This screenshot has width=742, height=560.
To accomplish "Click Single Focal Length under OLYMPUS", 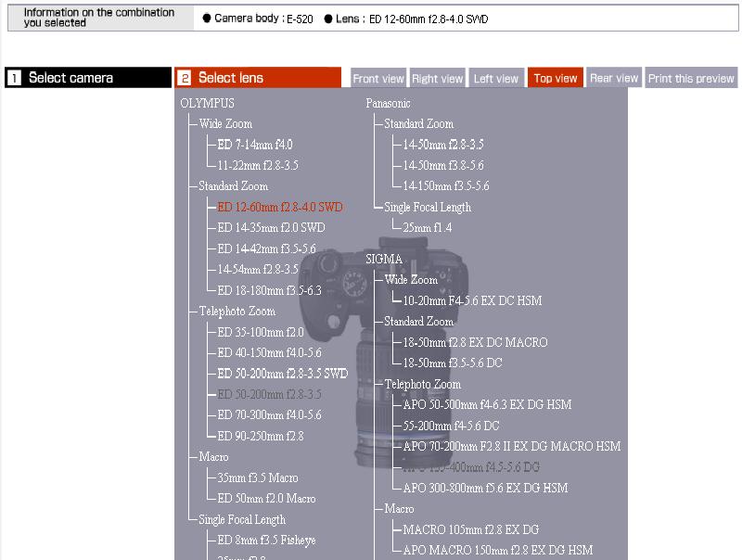I will coord(242,519).
